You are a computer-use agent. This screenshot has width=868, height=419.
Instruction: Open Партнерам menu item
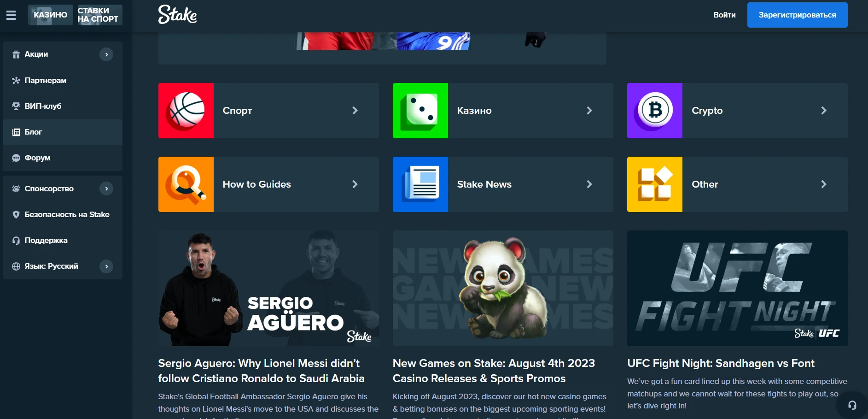click(63, 80)
